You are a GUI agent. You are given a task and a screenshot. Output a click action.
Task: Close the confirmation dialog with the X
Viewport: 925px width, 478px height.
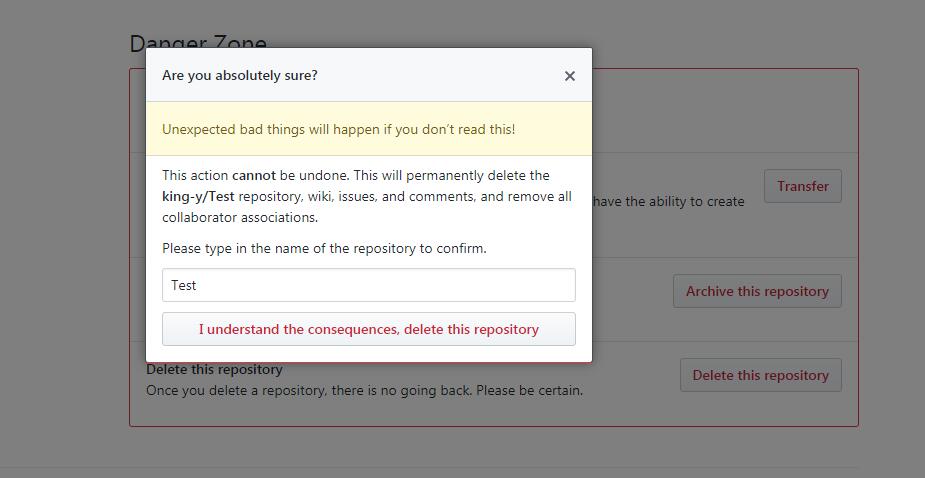point(569,76)
